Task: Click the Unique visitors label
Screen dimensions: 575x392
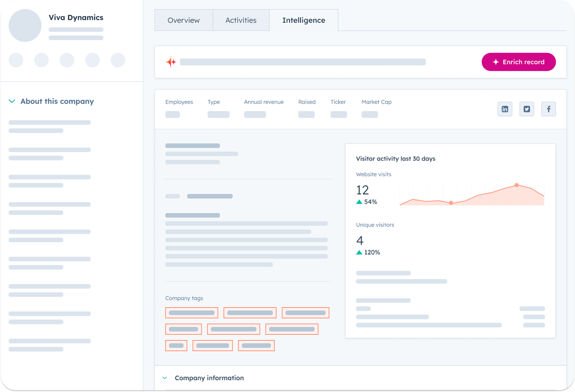Action: point(375,225)
